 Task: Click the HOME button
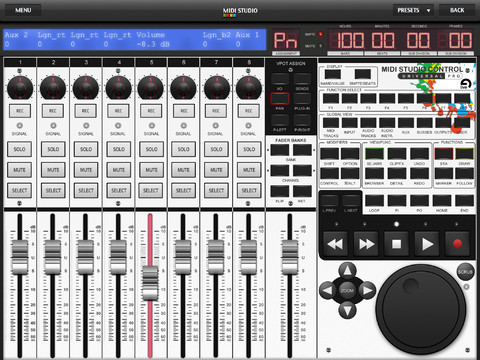(442, 201)
